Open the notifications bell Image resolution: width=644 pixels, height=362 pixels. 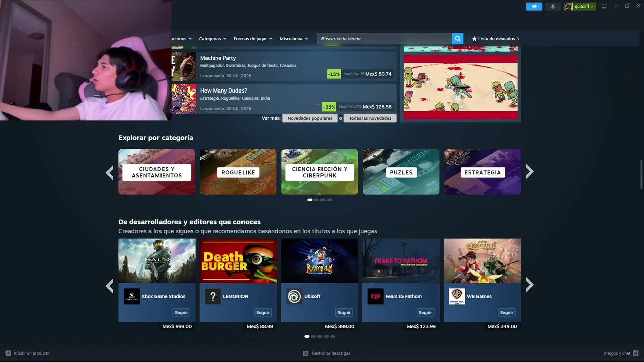[x=553, y=6]
